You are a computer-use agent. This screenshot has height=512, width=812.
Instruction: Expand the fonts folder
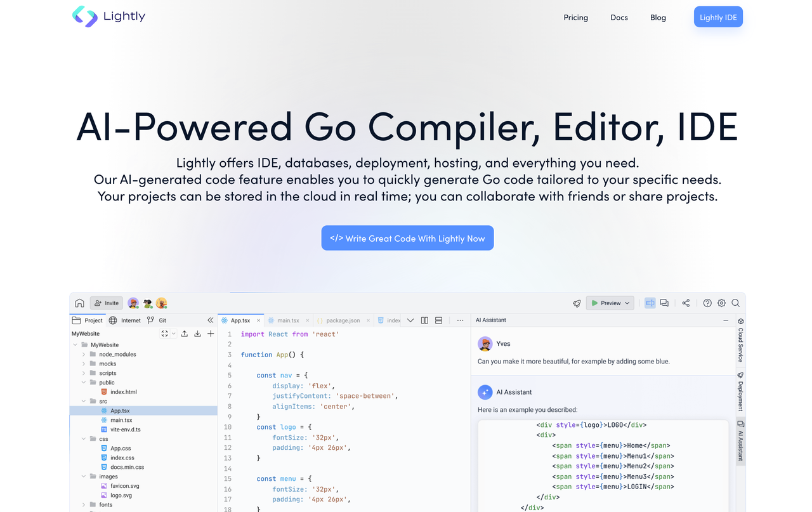[84, 505]
